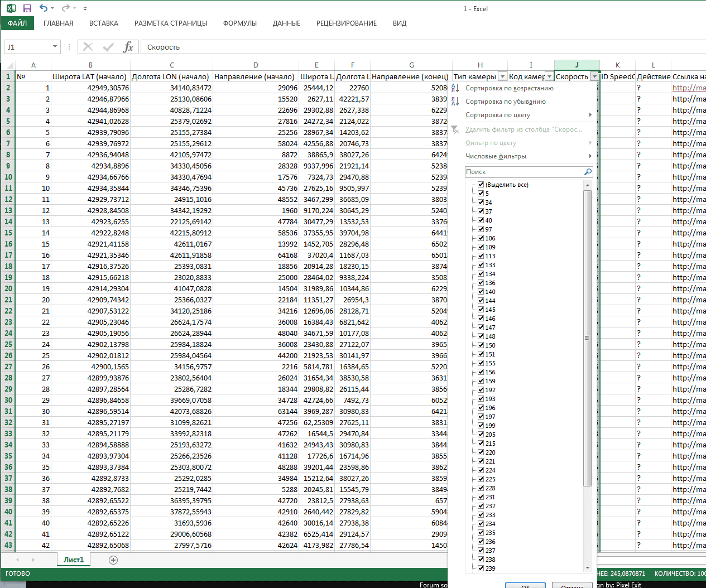Click the filter list vertical scrollbar
Viewport: 706px width, 588px height.
click(x=587, y=338)
